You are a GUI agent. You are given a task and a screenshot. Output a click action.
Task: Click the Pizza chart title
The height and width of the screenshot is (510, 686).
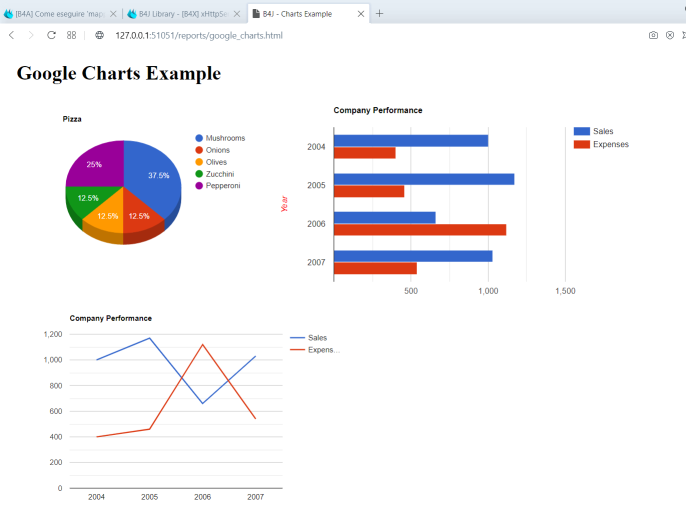tap(72, 119)
